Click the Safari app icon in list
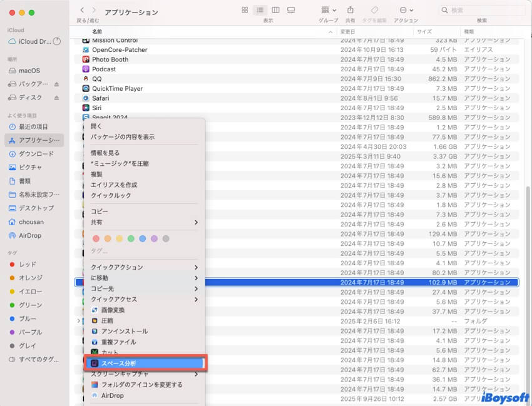 point(86,98)
